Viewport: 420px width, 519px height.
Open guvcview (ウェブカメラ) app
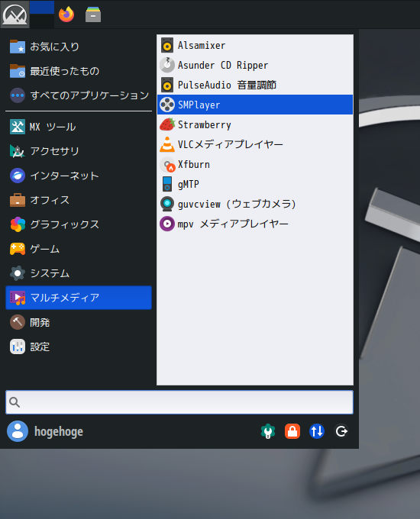point(255,205)
